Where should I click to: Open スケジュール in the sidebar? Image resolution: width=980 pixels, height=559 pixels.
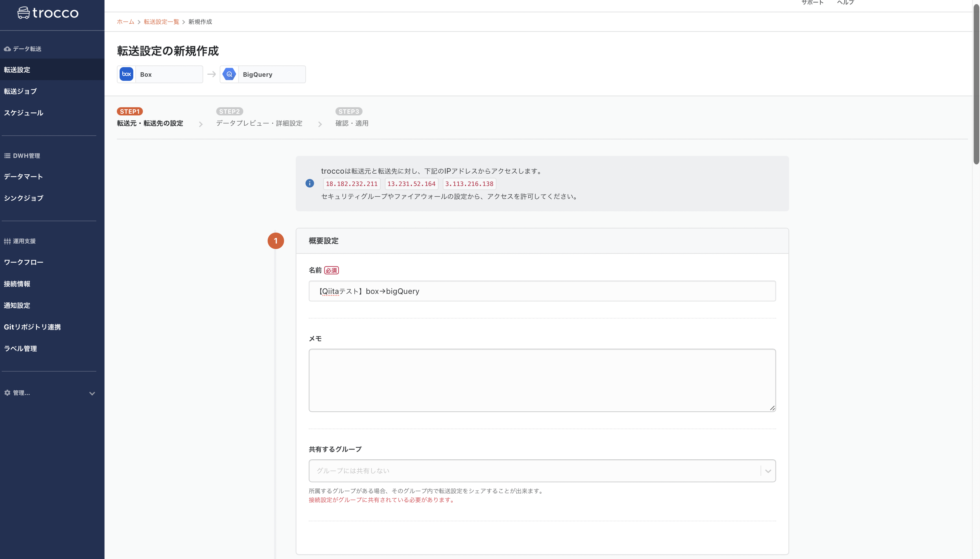pos(52,113)
